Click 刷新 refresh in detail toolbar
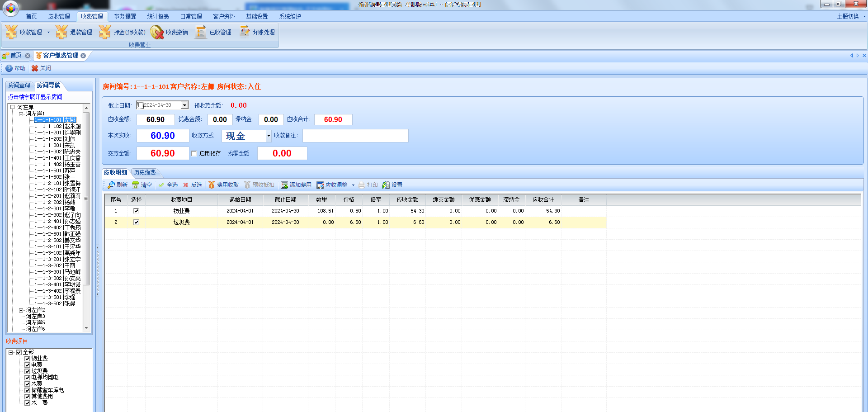This screenshot has width=868, height=412. point(117,185)
